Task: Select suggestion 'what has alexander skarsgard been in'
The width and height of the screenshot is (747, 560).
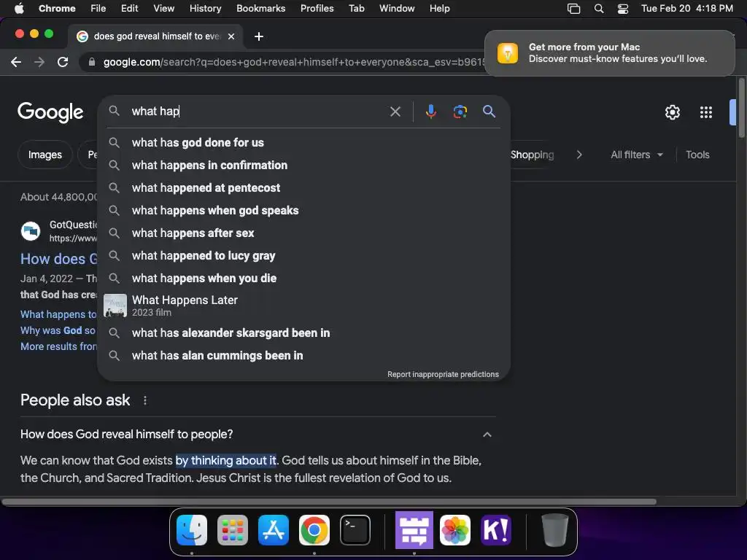Action: 303,332
